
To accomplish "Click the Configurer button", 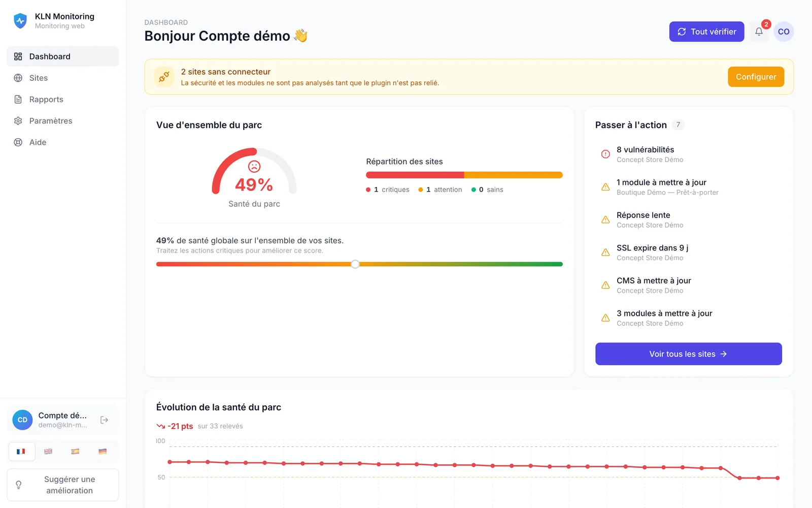I will tap(756, 77).
